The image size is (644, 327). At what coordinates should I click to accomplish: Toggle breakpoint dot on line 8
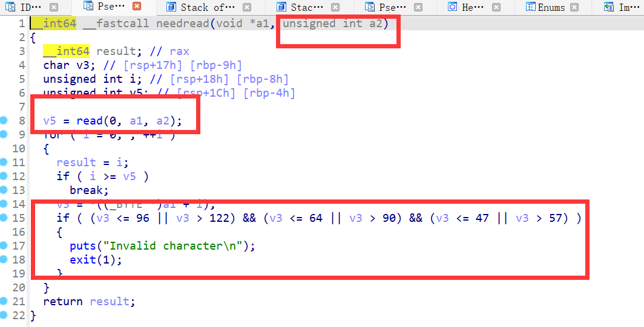(4, 121)
